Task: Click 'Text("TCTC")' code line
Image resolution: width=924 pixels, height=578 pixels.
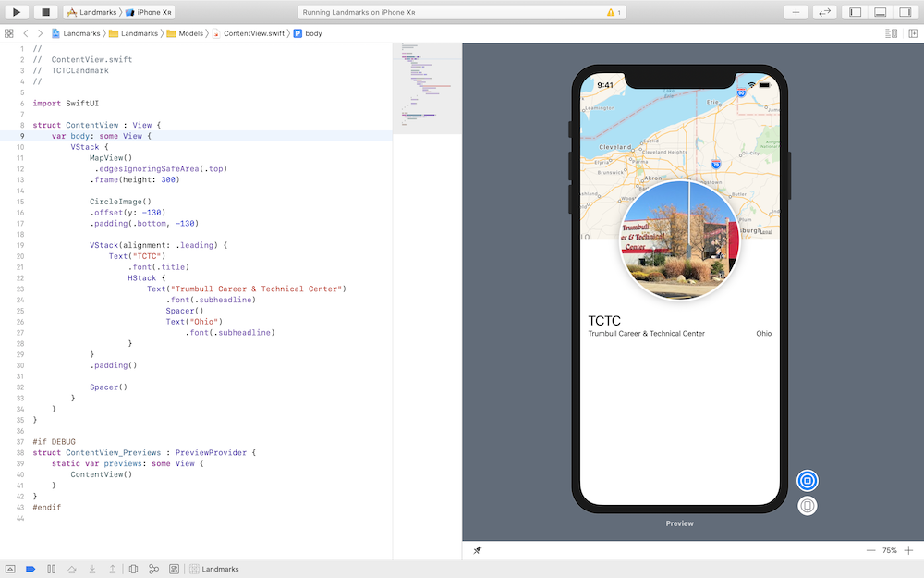Action: click(x=137, y=256)
